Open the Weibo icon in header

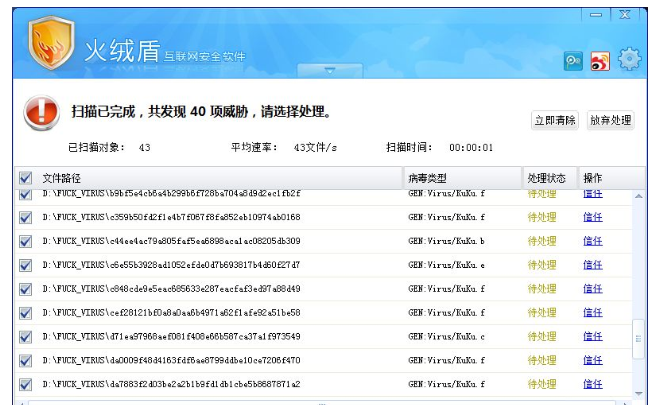click(x=600, y=61)
